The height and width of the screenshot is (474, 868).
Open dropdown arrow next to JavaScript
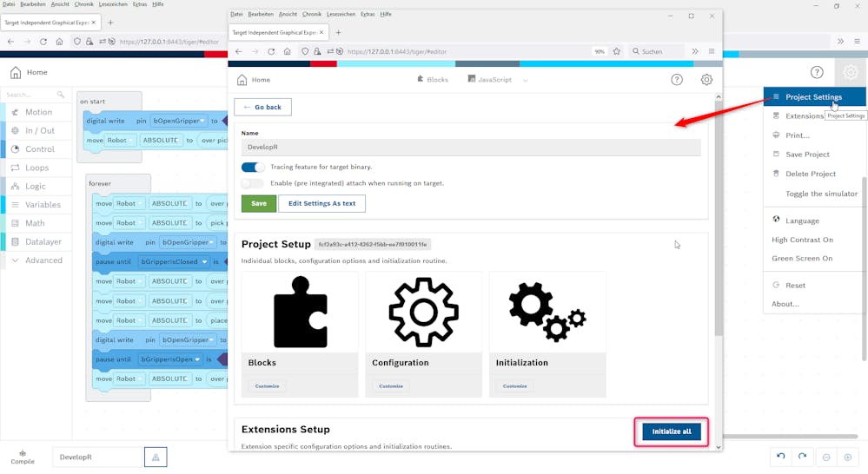(526, 81)
